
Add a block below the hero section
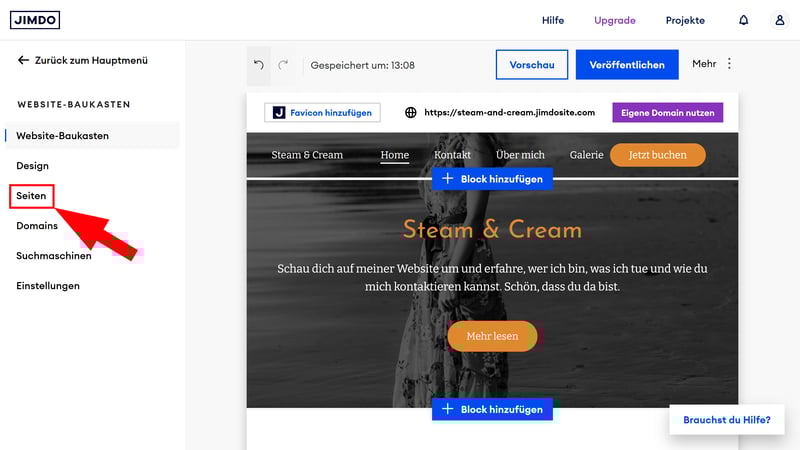492,409
